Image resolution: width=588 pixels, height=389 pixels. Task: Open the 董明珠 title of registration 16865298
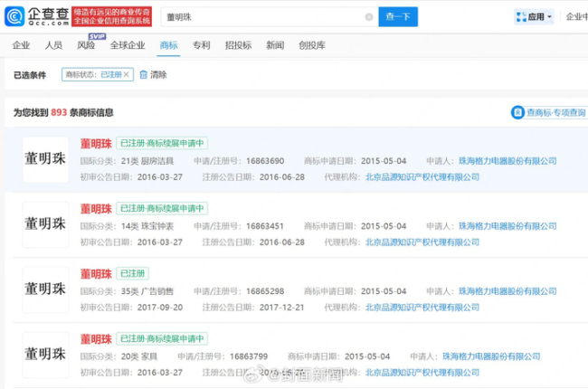(x=96, y=274)
